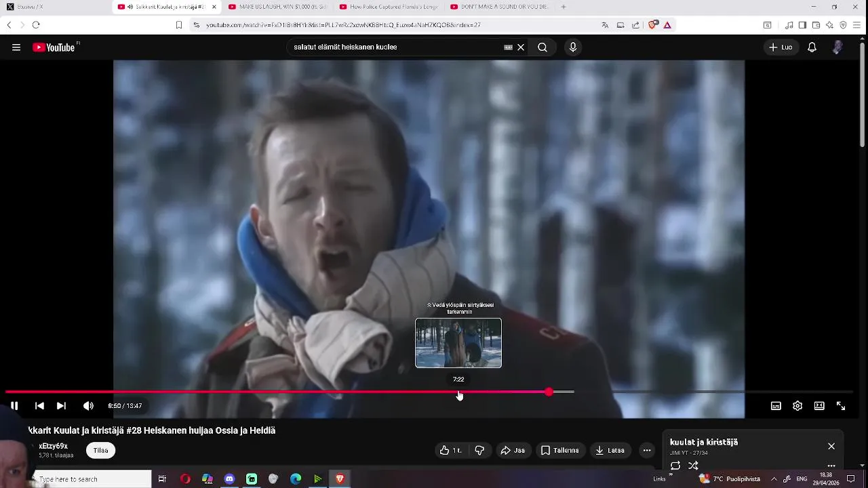This screenshot has height=488, width=868.
Task: Open playlist panel more options
Action: 831,466
